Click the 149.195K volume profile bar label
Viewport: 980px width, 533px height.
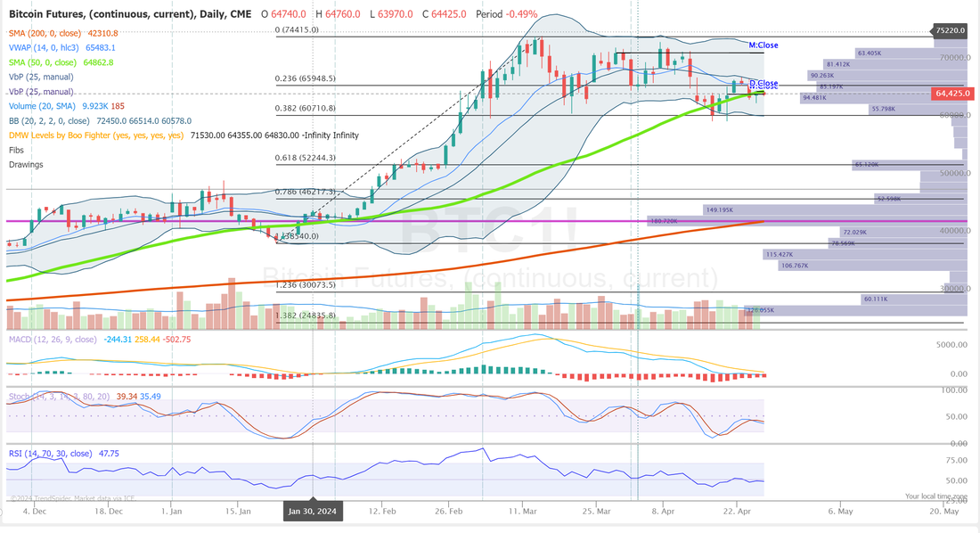[x=719, y=209]
